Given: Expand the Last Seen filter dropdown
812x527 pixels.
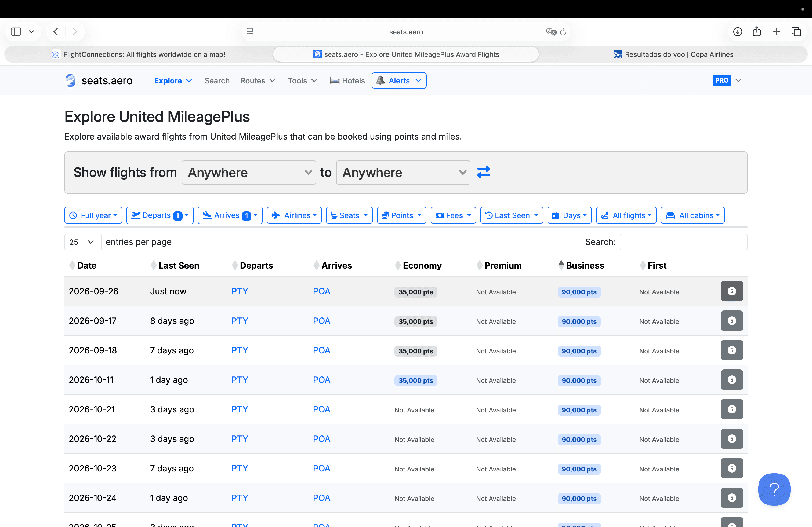Looking at the screenshot, I should (x=512, y=215).
